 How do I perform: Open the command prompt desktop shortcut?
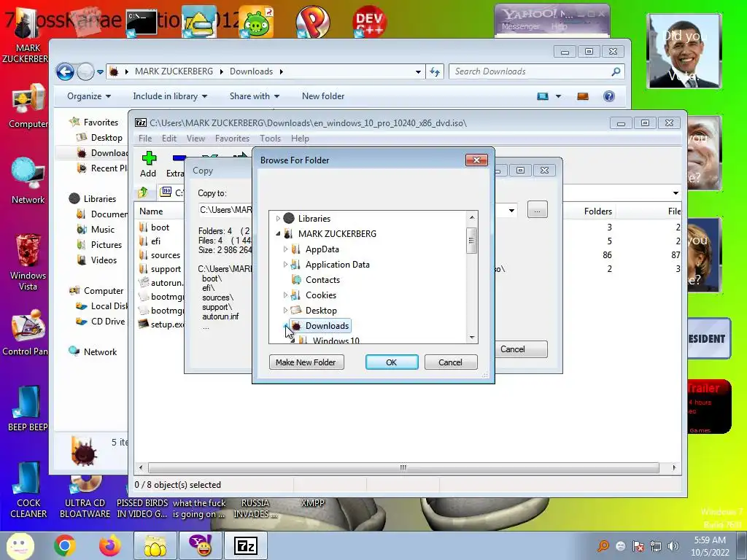click(x=142, y=23)
